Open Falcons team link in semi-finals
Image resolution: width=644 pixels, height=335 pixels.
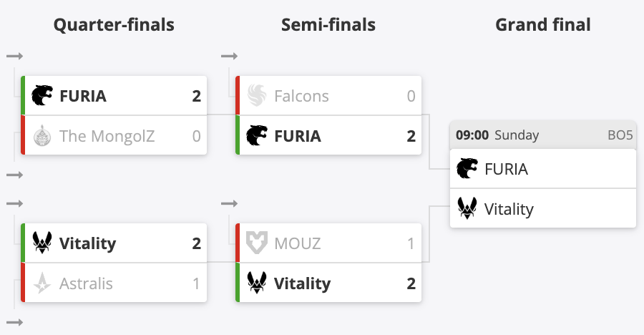[301, 96]
